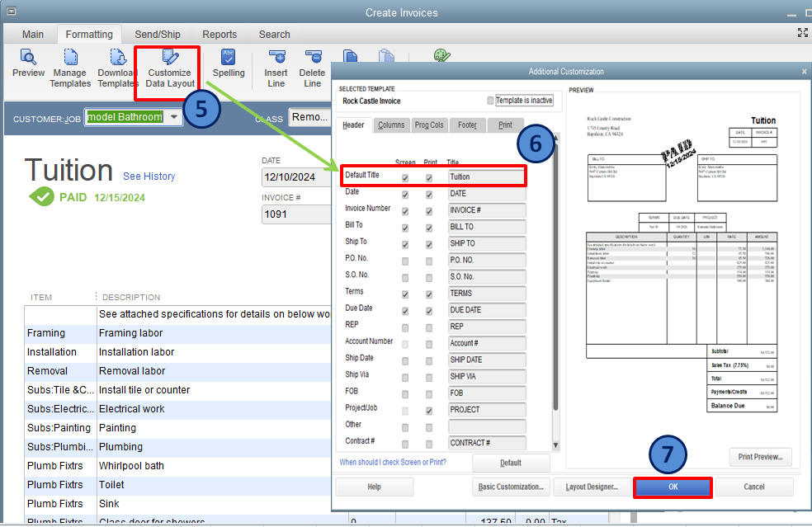
Task: Select the Subs:Painting item cell
Action: coord(60,427)
